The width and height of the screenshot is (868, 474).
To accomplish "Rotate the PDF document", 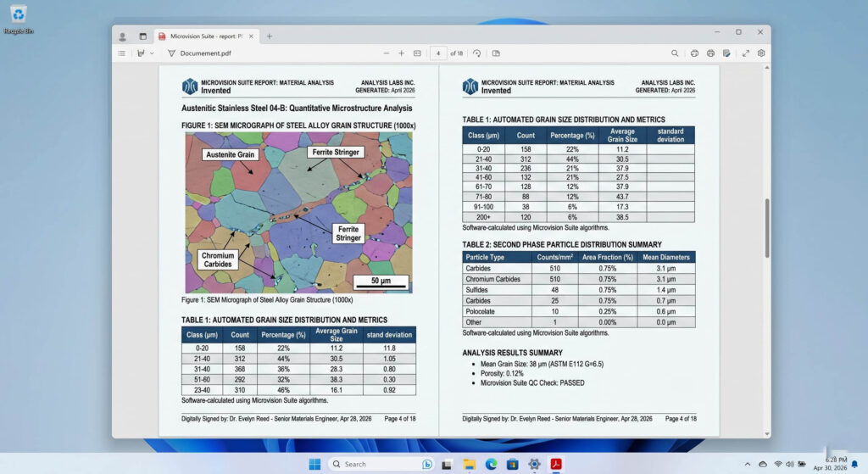I will coord(476,53).
